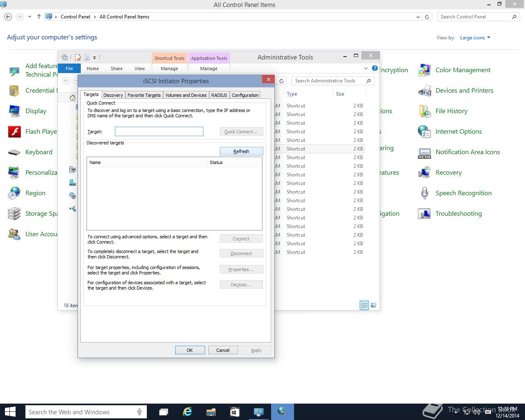This screenshot has width=525, height=420.
Task: Click the Flash Player icon
Action: (14, 132)
